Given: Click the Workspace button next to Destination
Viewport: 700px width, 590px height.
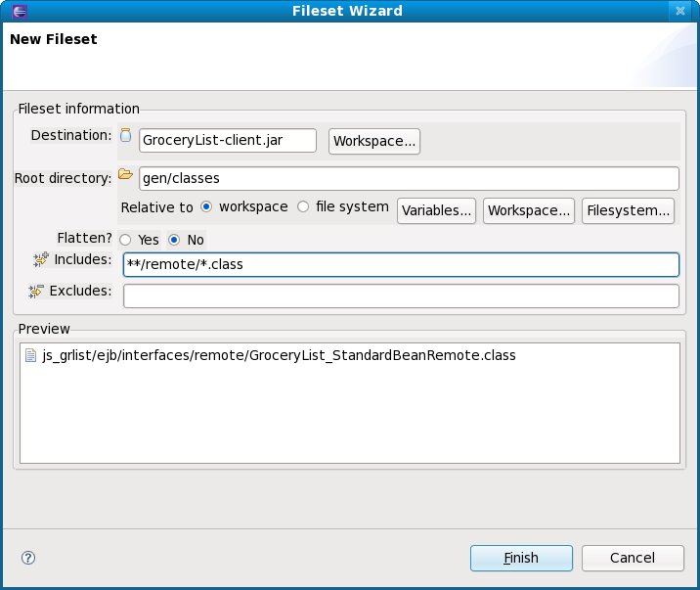Looking at the screenshot, I should pos(375,141).
